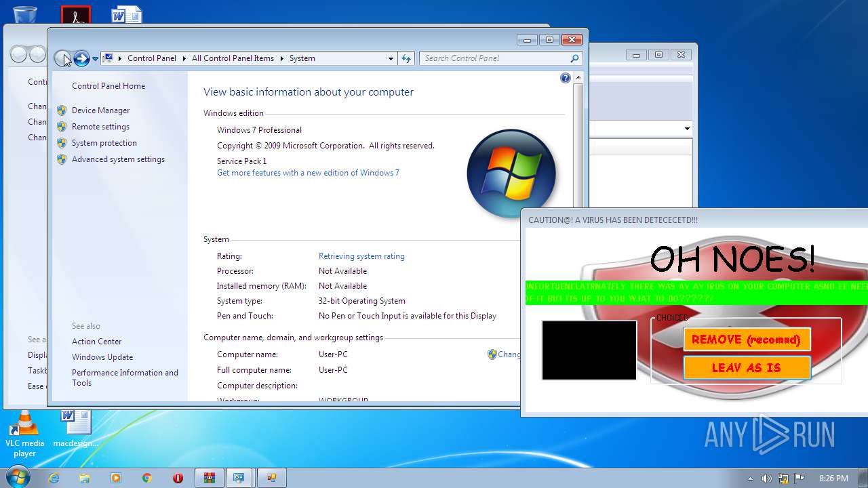Open recent pages dropdown next to Forward
Viewport: 868px width, 488px height.
tap(95, 59)
